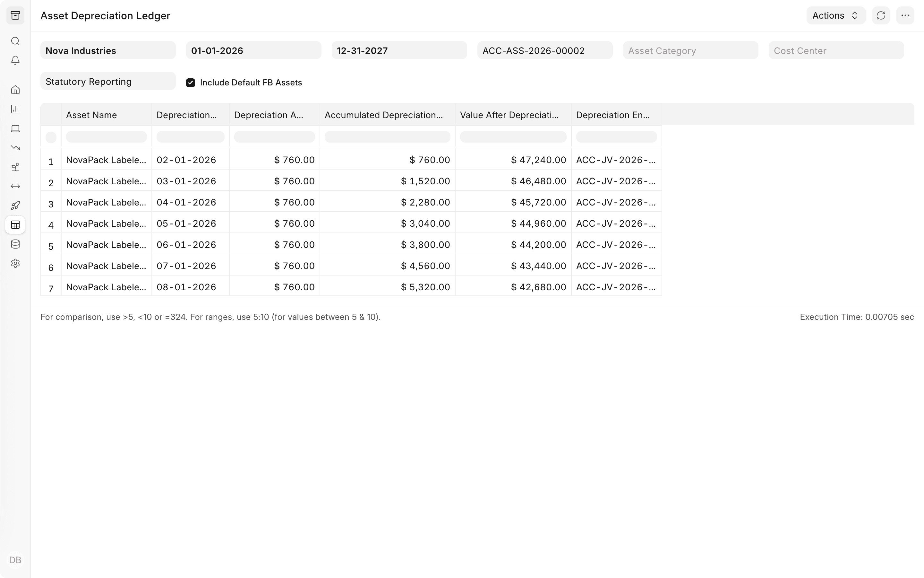Focus the Asset Name column filter box
Screen dimensions: 924x578
click(x=106, y=137)
